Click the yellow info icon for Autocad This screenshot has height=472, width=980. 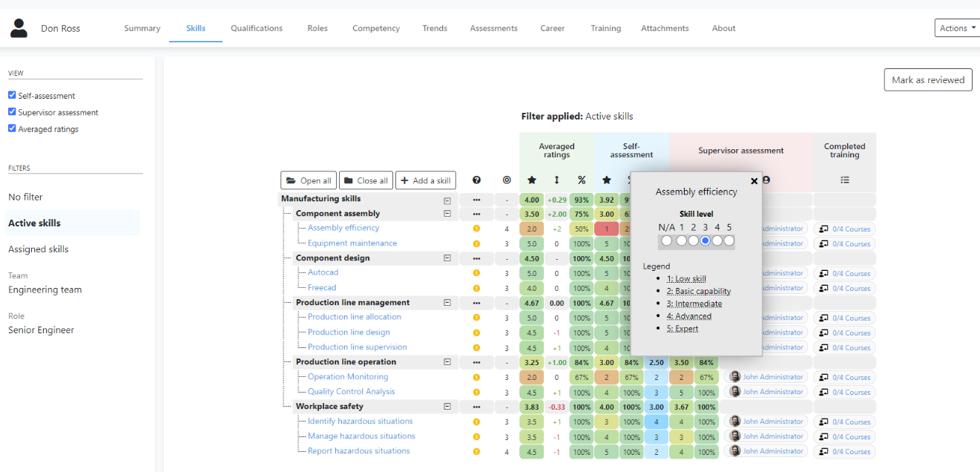[476, 273]
